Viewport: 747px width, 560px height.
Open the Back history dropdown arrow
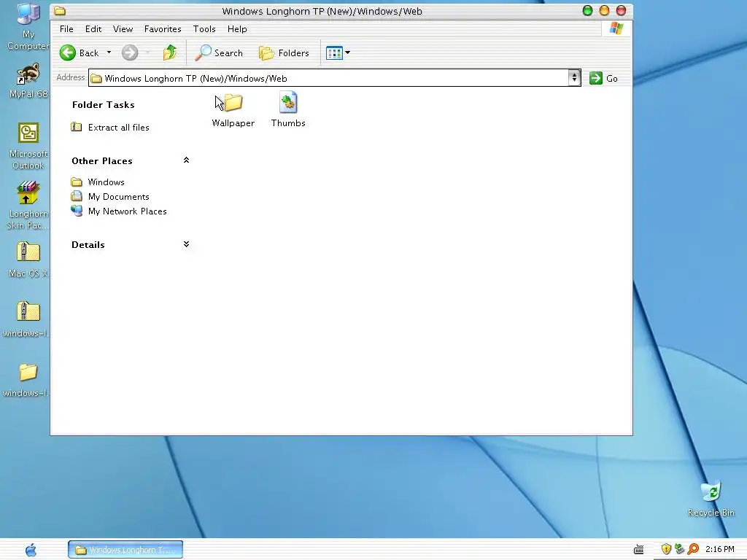[x=109, y=52]
